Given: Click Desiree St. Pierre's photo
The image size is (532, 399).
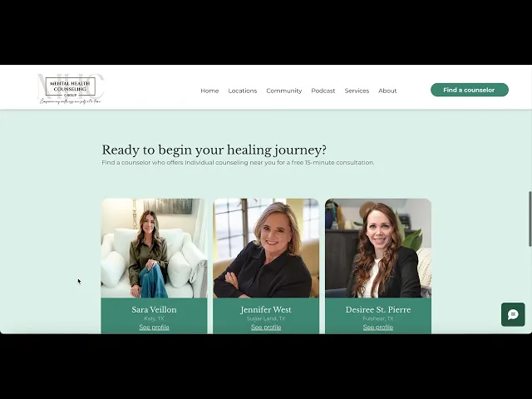Looking at the screenshot, I should pos(378,248).
